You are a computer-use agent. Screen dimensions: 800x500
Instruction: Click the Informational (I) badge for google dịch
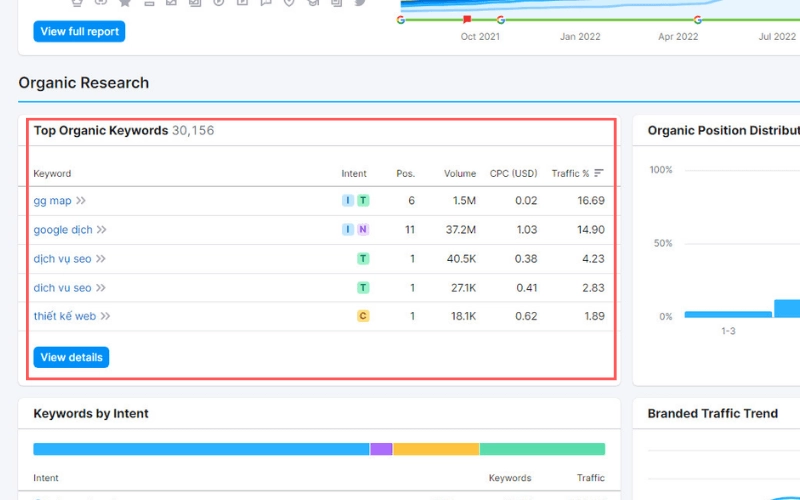pos(347,230)
